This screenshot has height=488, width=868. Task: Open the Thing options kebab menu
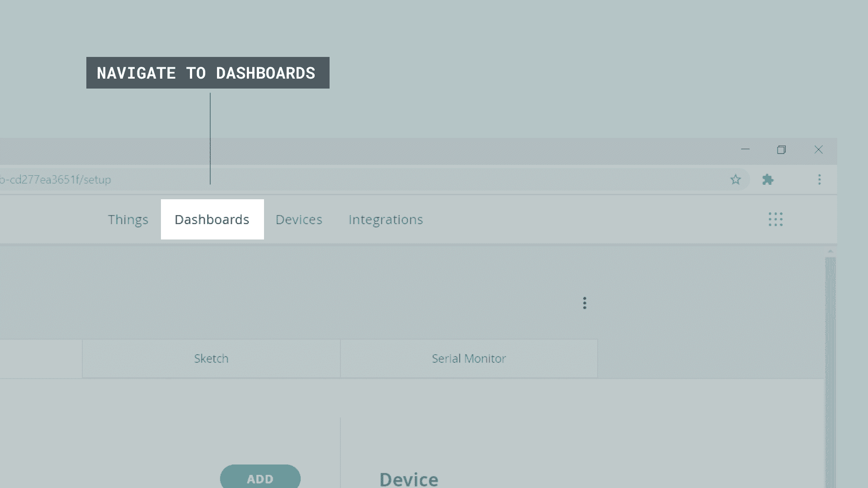click(x=585, y=303)
